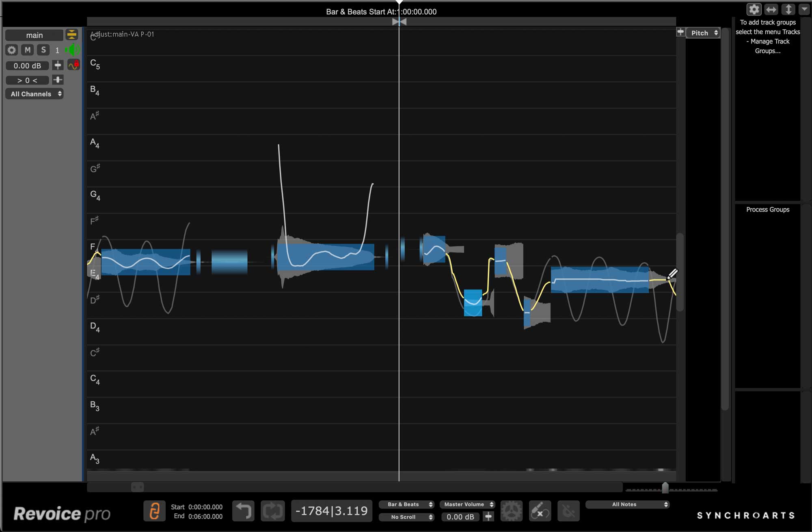Click main track pan fader icon
Screen dimensions: 812x532
click(x=58, y=80)
